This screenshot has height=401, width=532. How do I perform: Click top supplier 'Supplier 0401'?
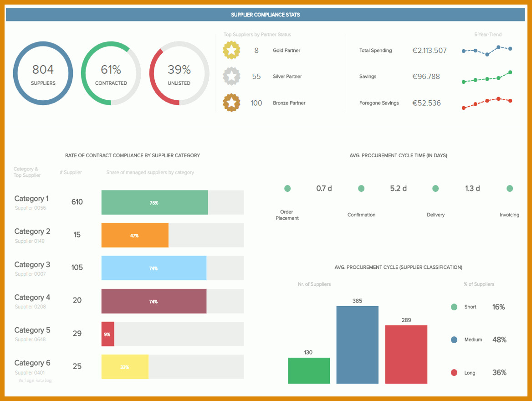pos(30,372)
